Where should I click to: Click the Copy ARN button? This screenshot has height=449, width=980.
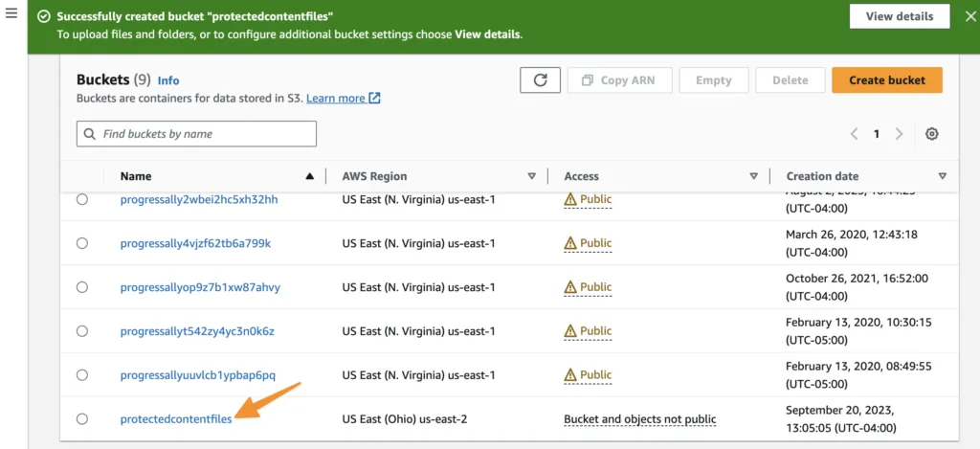[619, 80]
